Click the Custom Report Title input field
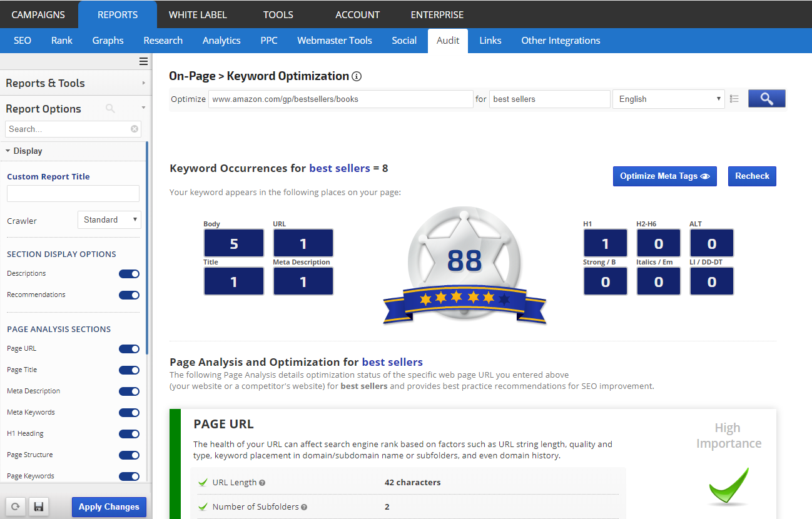The height and width of the screenshot is (519, 812). [73, 194]
